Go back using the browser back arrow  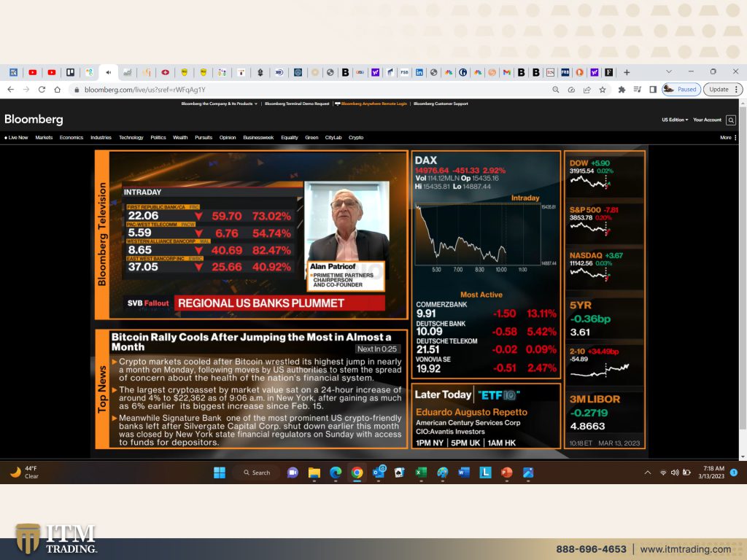coord(10,90)
